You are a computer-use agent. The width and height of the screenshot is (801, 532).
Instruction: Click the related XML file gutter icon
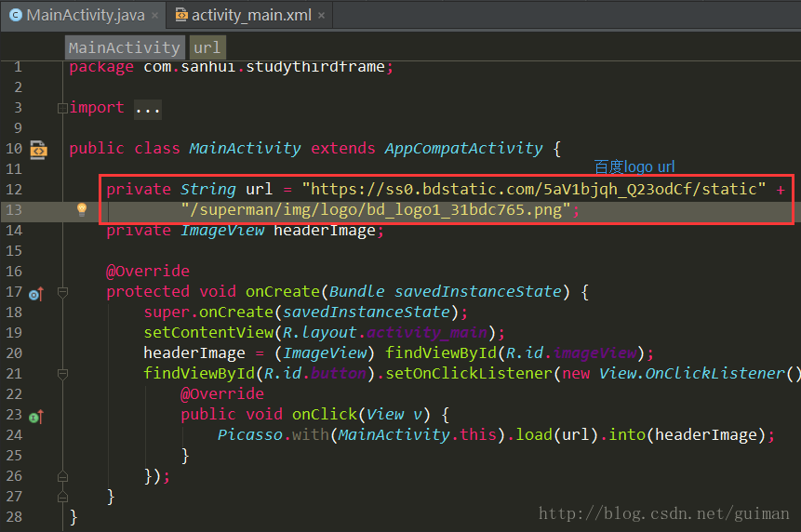38,149
